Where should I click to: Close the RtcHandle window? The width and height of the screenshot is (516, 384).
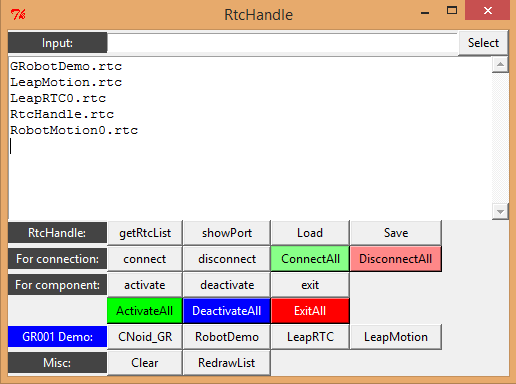488,11
